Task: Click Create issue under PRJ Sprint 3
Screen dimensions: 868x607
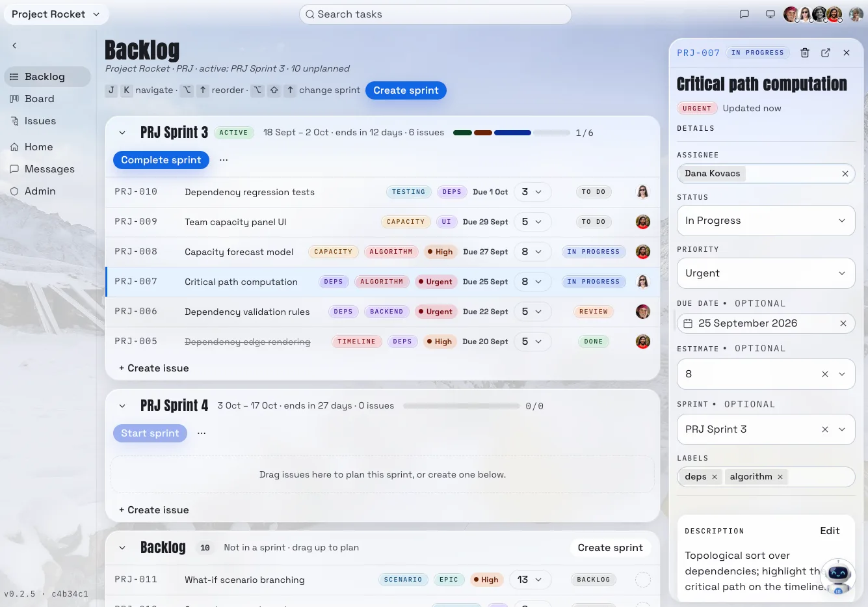Action: click(154, 368)
